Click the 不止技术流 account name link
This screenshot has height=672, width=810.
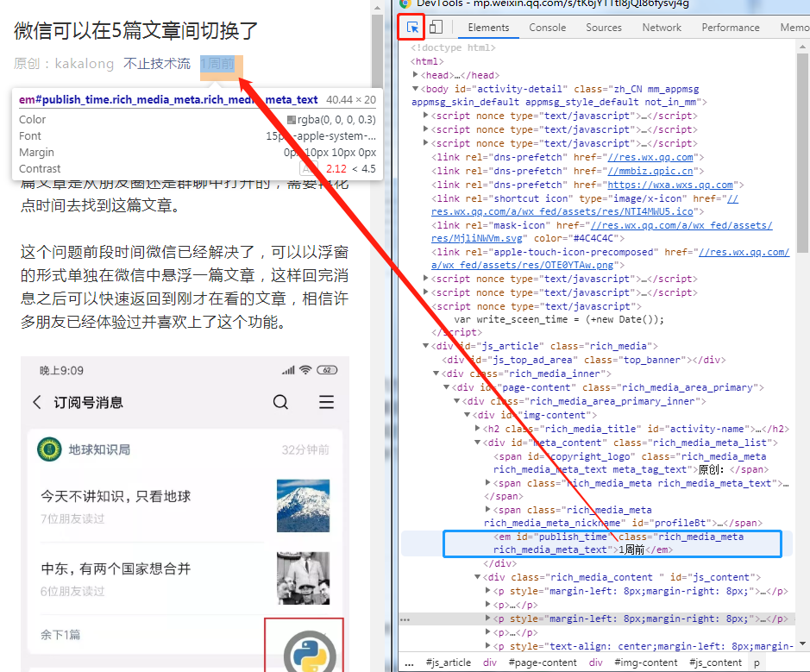[x=157, y=64]
